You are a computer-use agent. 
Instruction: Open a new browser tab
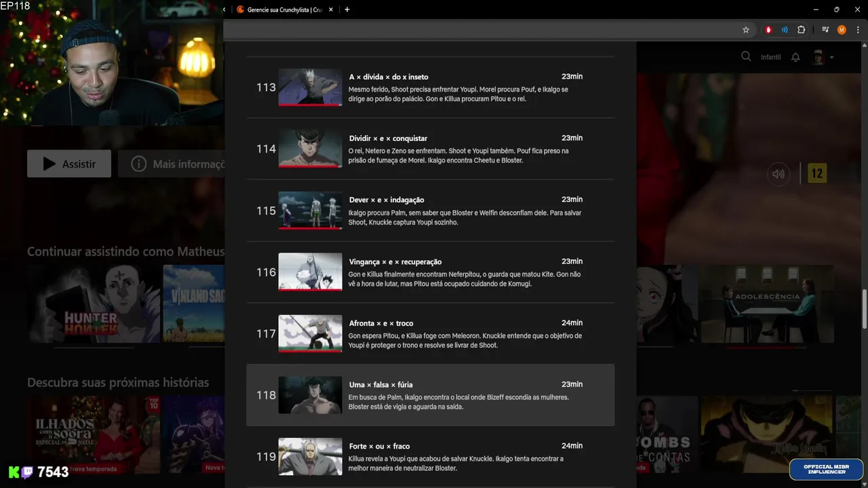(347, 9)
